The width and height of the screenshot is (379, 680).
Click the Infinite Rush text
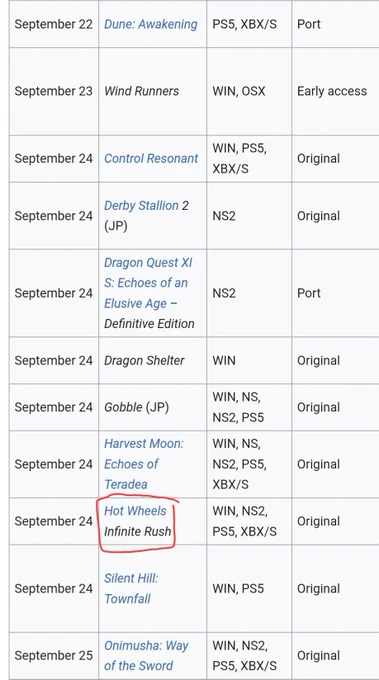(x=137, y=531)
